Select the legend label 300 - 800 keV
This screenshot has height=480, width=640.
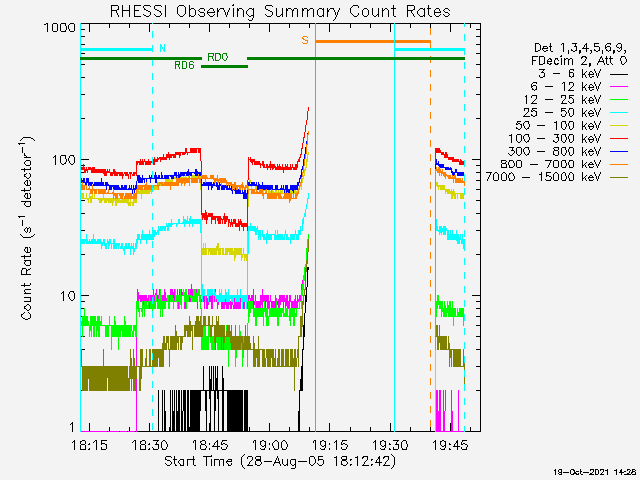[555, 151]
